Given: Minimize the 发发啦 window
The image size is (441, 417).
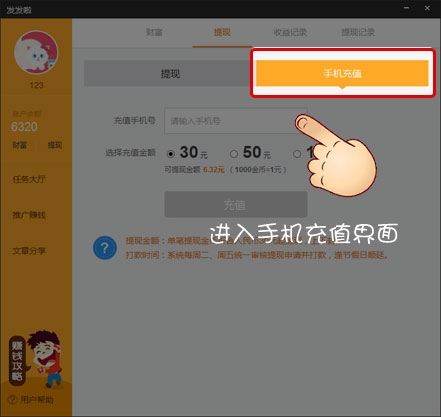Looking at the screenshot, I should [406, 8].
